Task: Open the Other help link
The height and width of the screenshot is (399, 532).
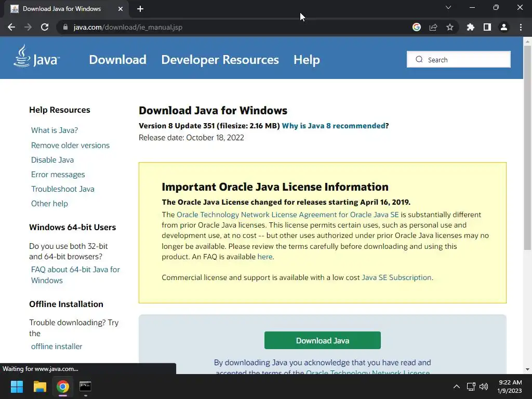Action: (49, 204)
